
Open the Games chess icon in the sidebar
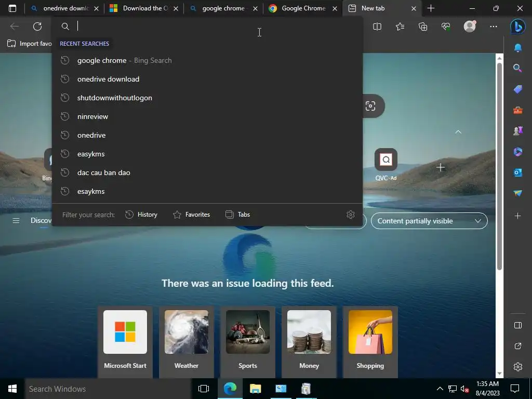pyautogui.click(x=518, y=131)
